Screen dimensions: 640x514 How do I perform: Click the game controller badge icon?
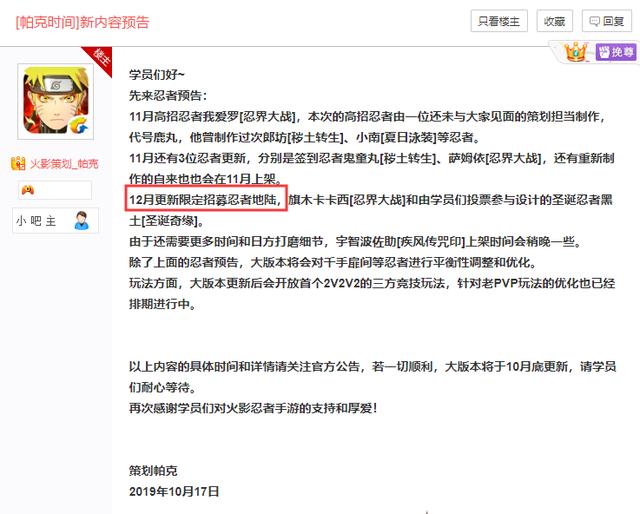[28, 190]
